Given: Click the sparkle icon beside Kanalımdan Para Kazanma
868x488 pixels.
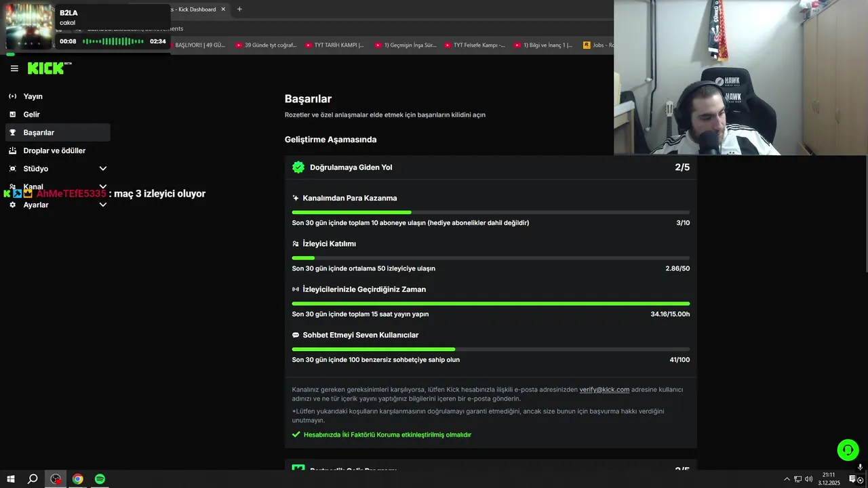Looking at the screenshot, I should coord(296,198).
